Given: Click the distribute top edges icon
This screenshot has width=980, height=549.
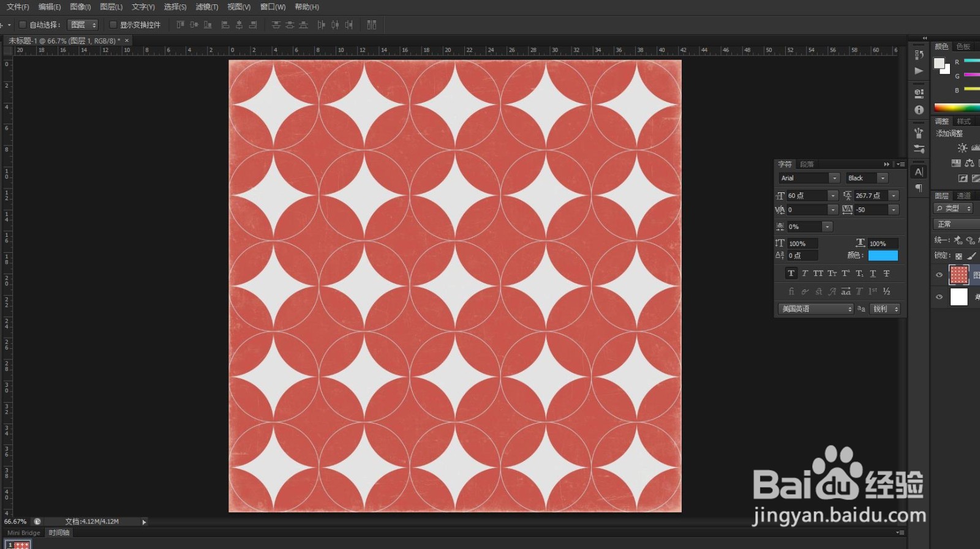Looking at the screenshot, I should pos(276,24).
